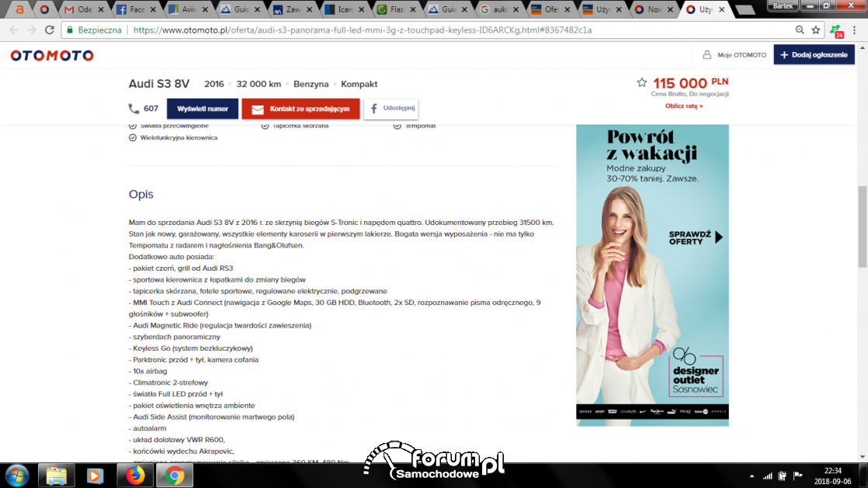The image size is (868, 488).
Task: Bookmark this page with the address bar star
Action: click(815, 30)
